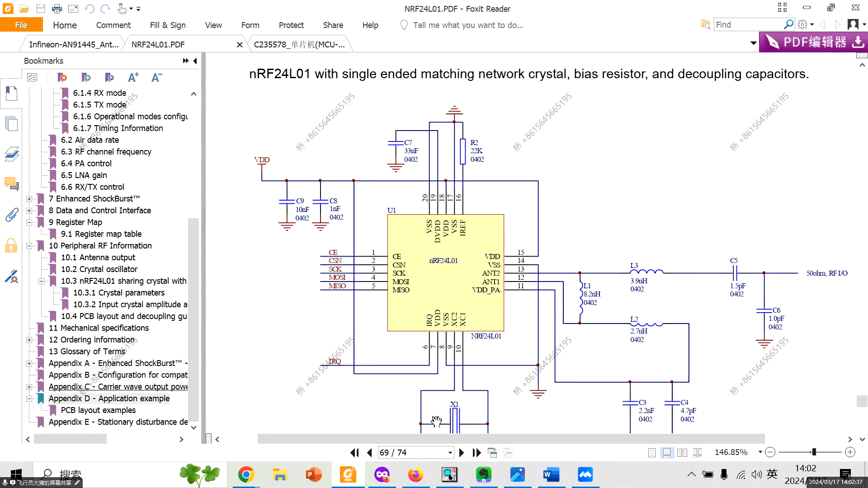Viewport: 868px width, 488px height.
Task: Collapse the 9 Register Map bookmark
Action: click(29, 222)
